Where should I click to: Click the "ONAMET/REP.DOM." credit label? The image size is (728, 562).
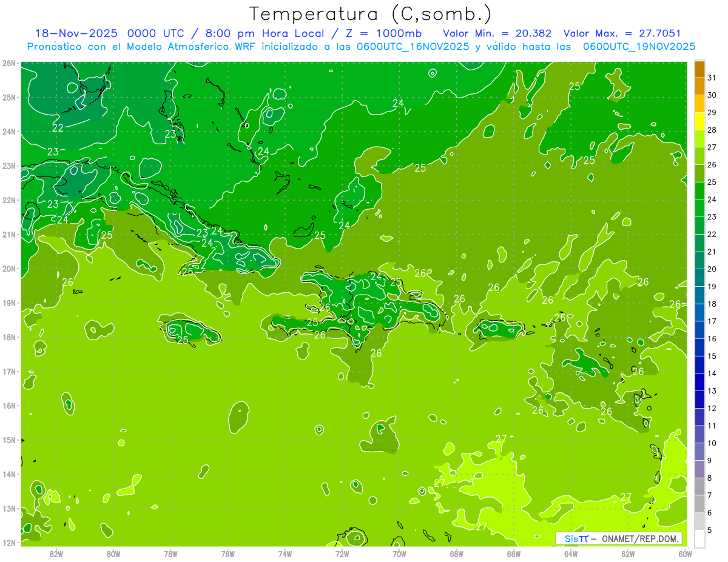(x=641, y=538)
